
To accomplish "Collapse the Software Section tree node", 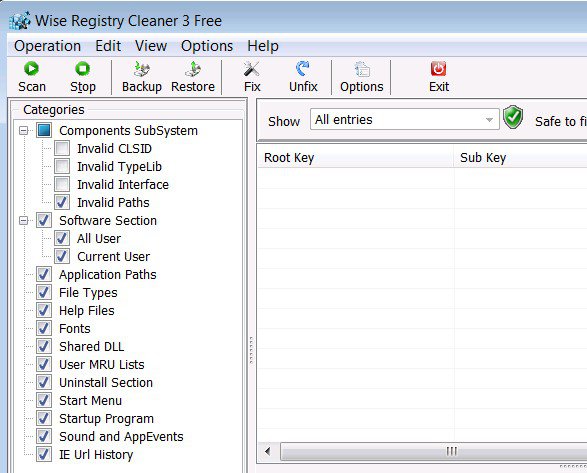I will tap(24, 221).
